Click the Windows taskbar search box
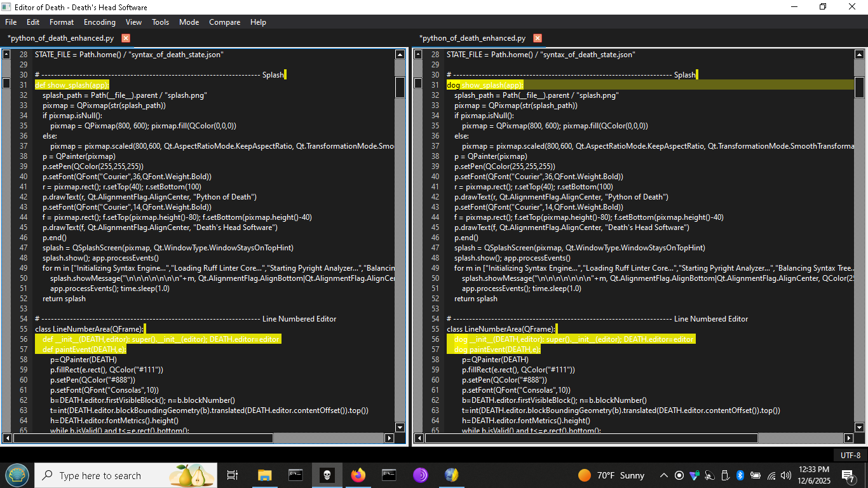The image size is (868, 488). pyautogui.click(x=114, y=475)
